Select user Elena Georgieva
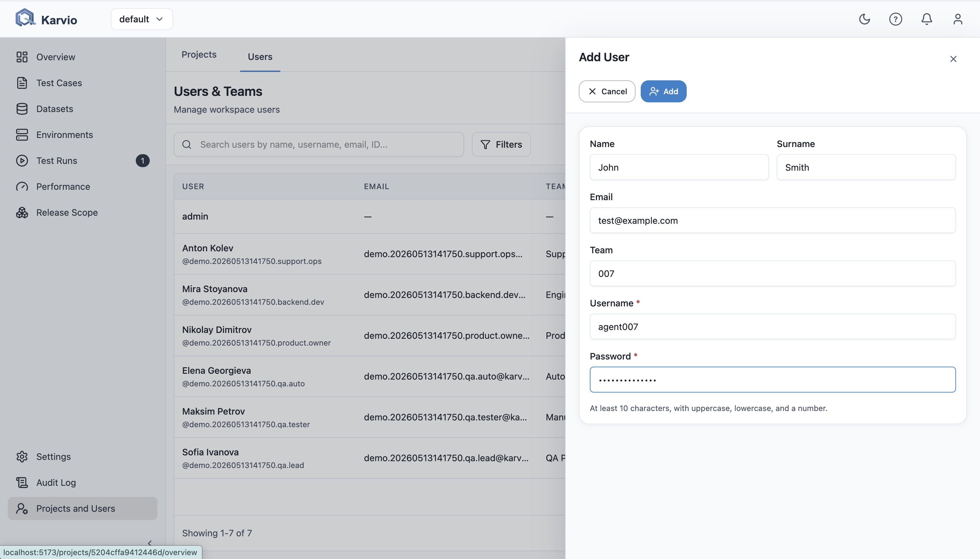Screen dimensions: 980x559 (x=369, y=377)
